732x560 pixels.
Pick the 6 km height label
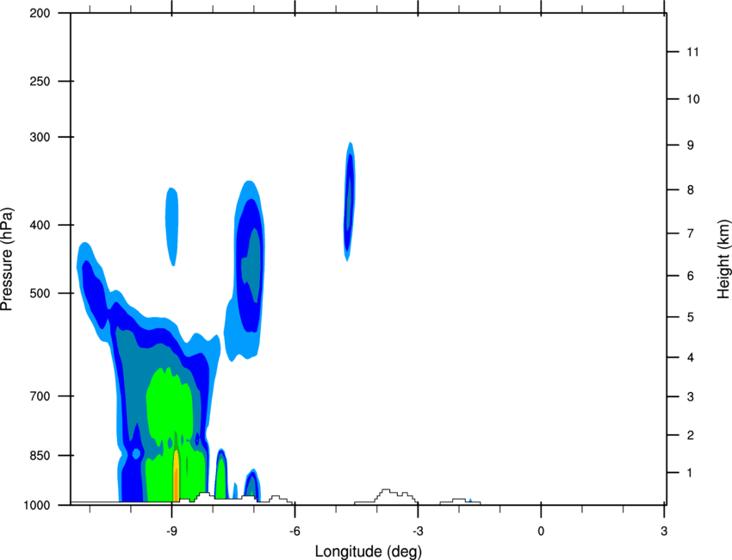coord(690,276)
